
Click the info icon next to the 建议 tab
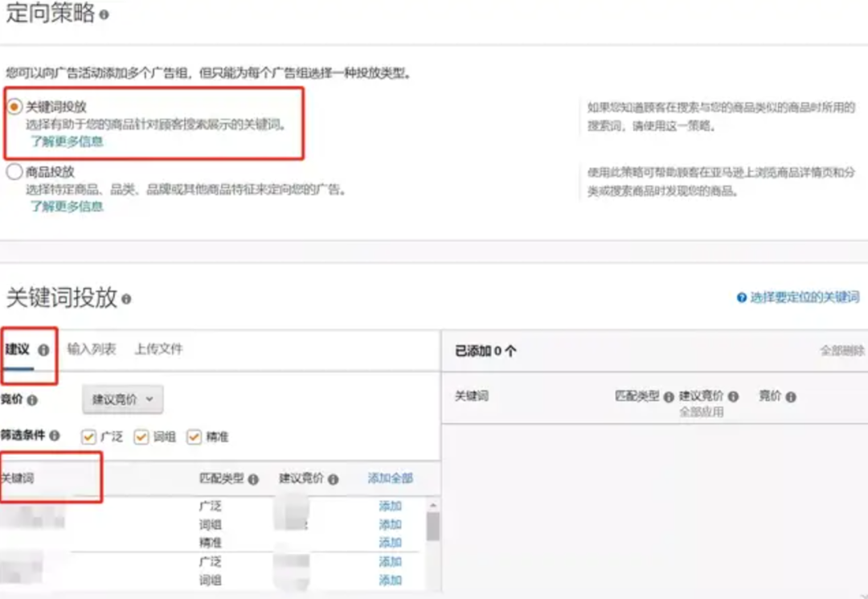pos(44,350)
